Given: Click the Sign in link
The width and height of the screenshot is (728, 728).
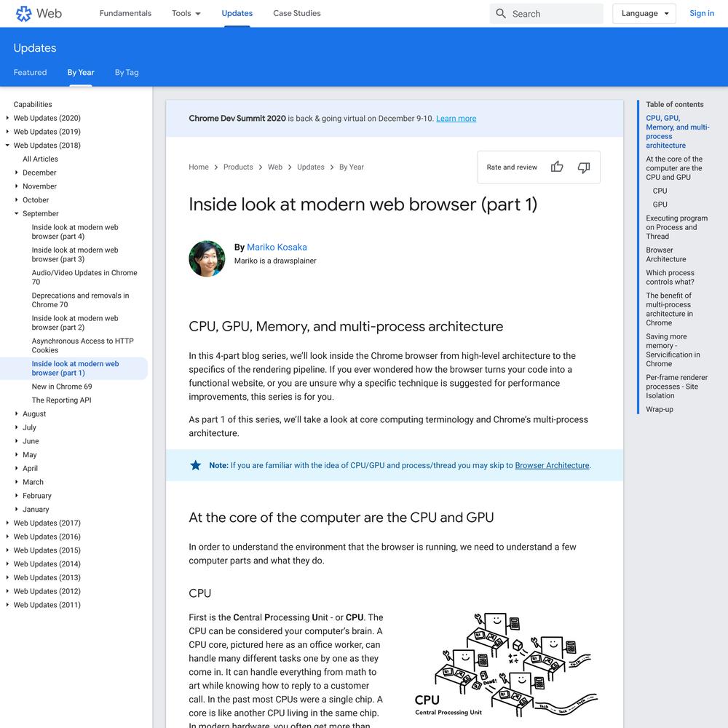Looking at the screenshot, I should click(x=702, y=13).
